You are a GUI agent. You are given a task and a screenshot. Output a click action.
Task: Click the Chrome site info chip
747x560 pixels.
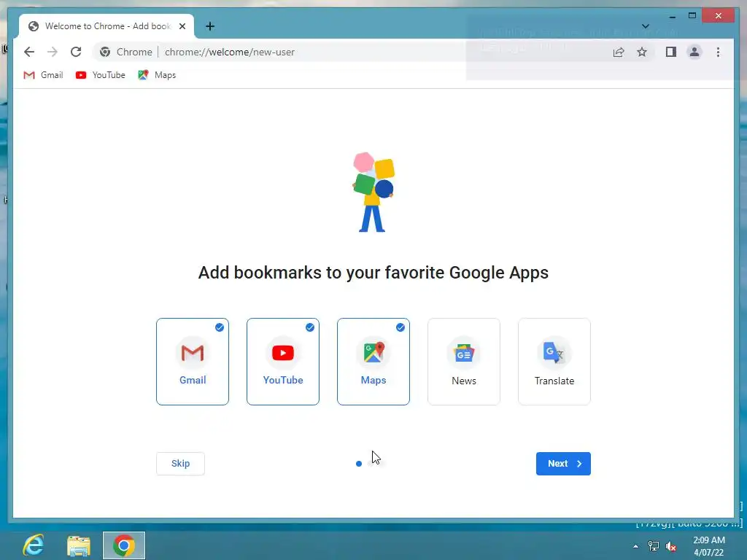126,52
